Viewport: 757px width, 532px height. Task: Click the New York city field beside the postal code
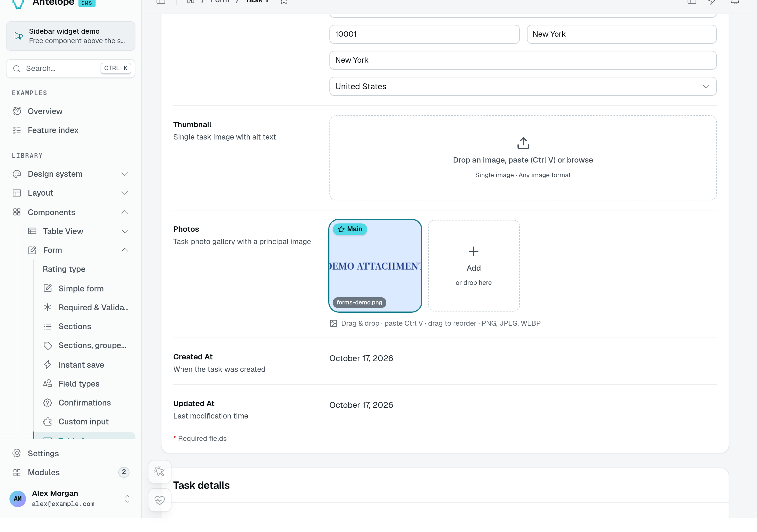point(622,34)
